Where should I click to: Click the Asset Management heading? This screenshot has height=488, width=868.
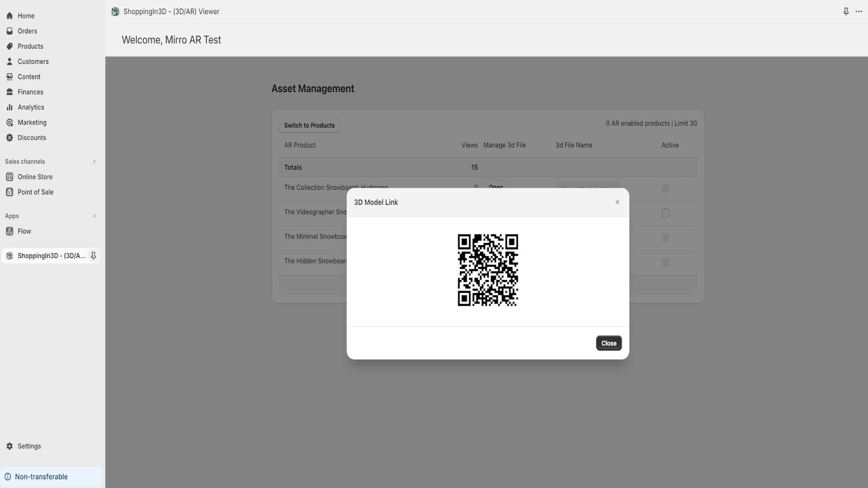click(313, 89)
